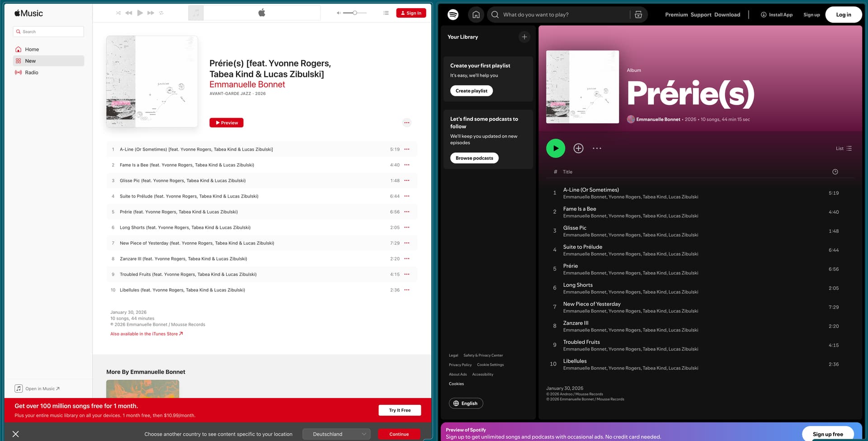Select Home in Apple Music sidebar
This screenshot has width=868, height=441.
coord(32,49)
